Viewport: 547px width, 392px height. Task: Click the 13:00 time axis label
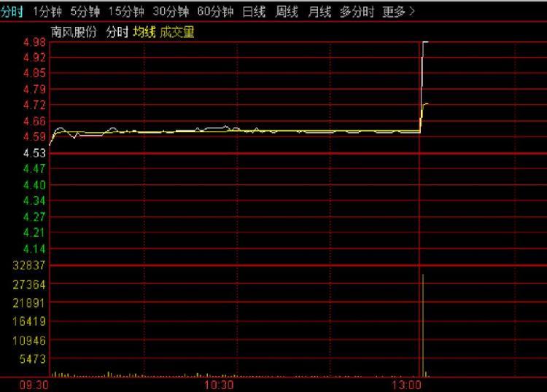pos(406,385)
